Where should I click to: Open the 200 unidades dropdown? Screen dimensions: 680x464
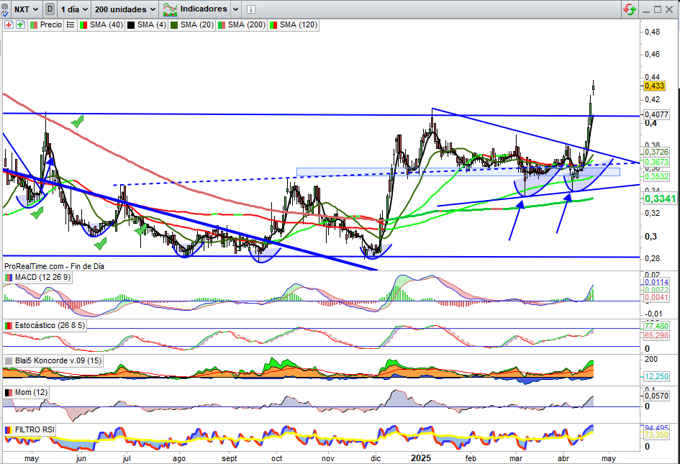coord(125,9)
